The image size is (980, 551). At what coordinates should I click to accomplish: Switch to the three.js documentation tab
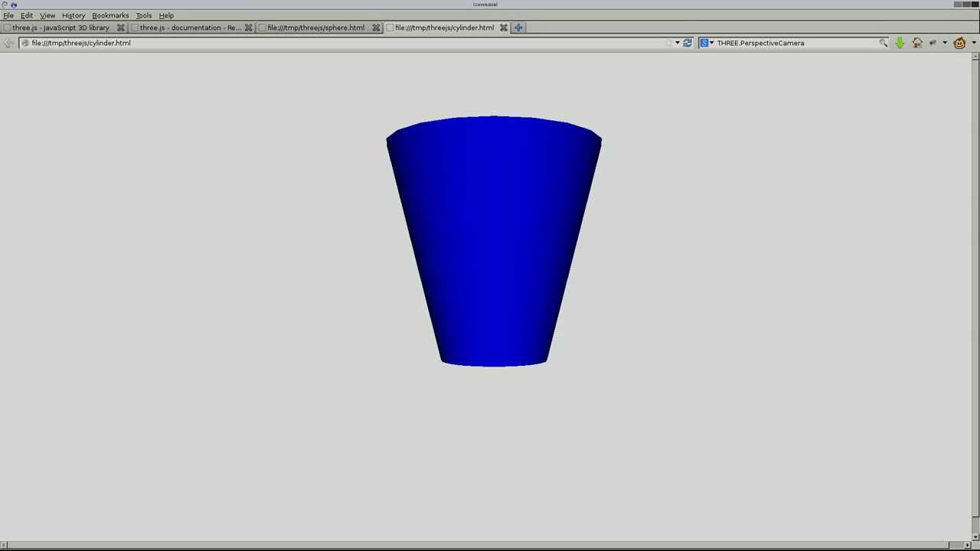click(x=190, y=28)
